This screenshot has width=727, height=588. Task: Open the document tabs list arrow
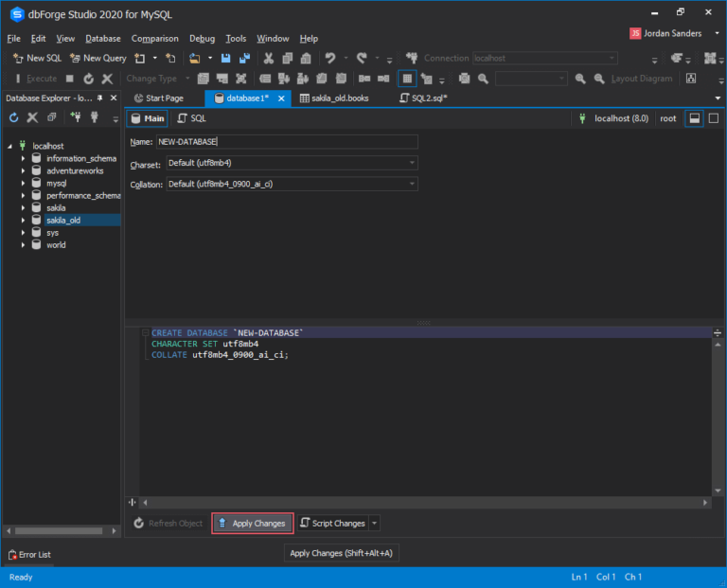[x=718, y=98]
